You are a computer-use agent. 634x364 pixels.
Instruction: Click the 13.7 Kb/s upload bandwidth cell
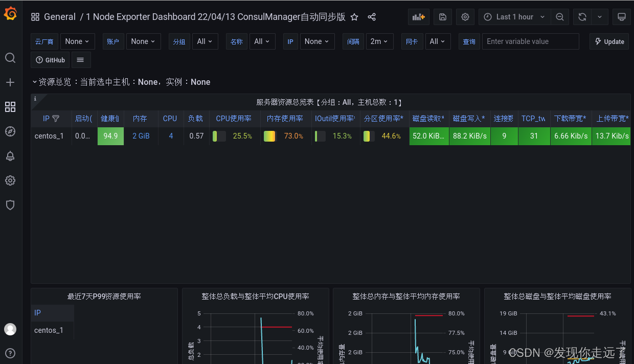[611, 136]
